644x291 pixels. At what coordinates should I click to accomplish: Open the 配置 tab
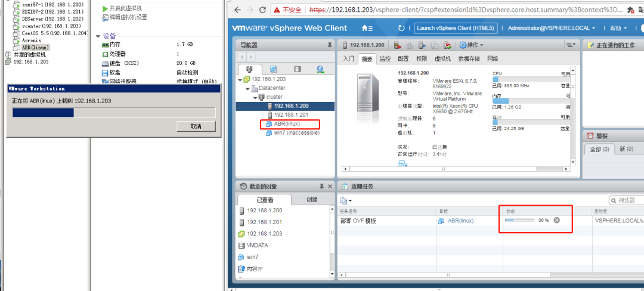(x=403, y=58)
